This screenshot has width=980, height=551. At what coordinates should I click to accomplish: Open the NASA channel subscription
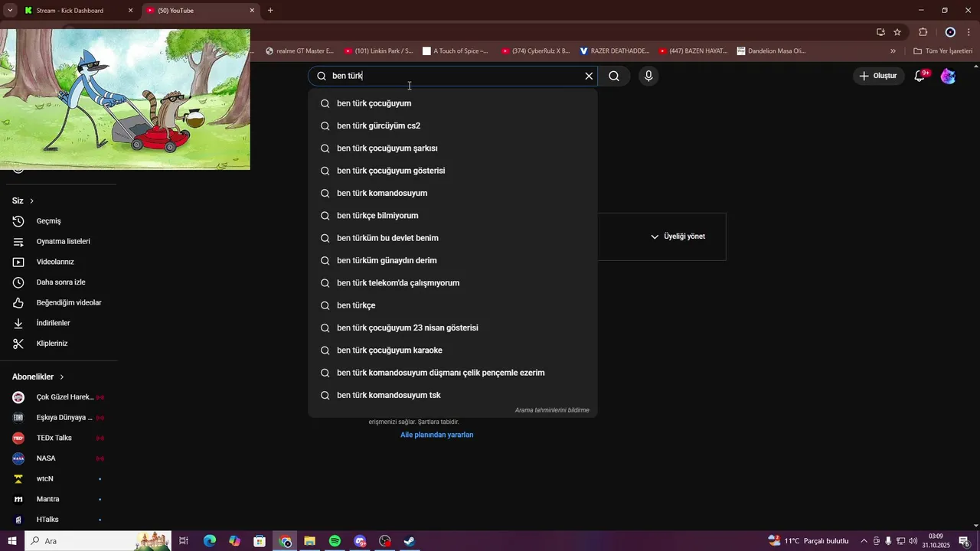pyautogui.click(x=58, y=458)
